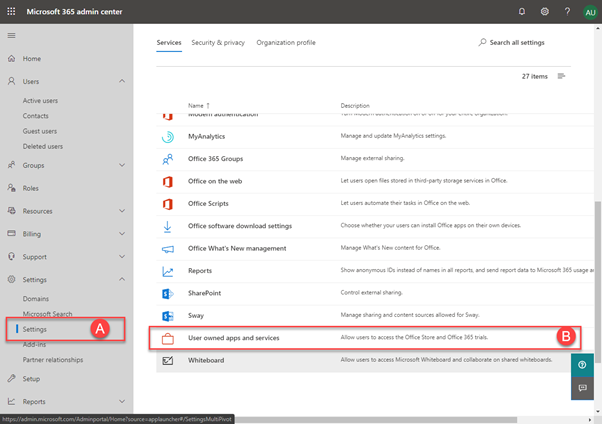Viewport: 602px width, 424px height.
Task: Click the Reports chart icon in sidebar
Action: point(12,401)
